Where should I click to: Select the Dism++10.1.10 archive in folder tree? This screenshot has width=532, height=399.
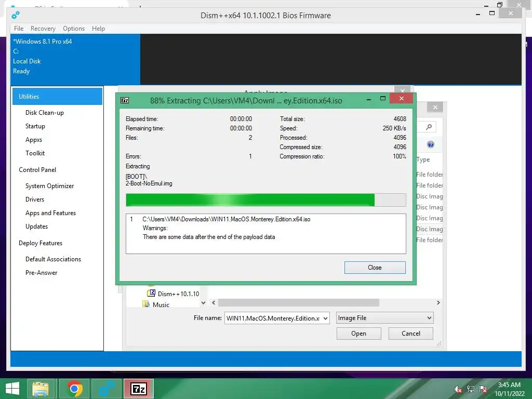click(173, 294)
